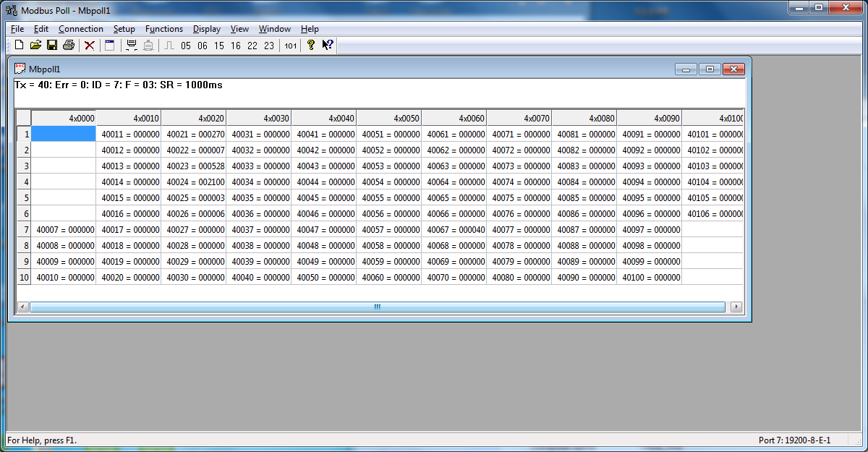
Task: Click cell 40026 = 000006
Action: [194, 213]
